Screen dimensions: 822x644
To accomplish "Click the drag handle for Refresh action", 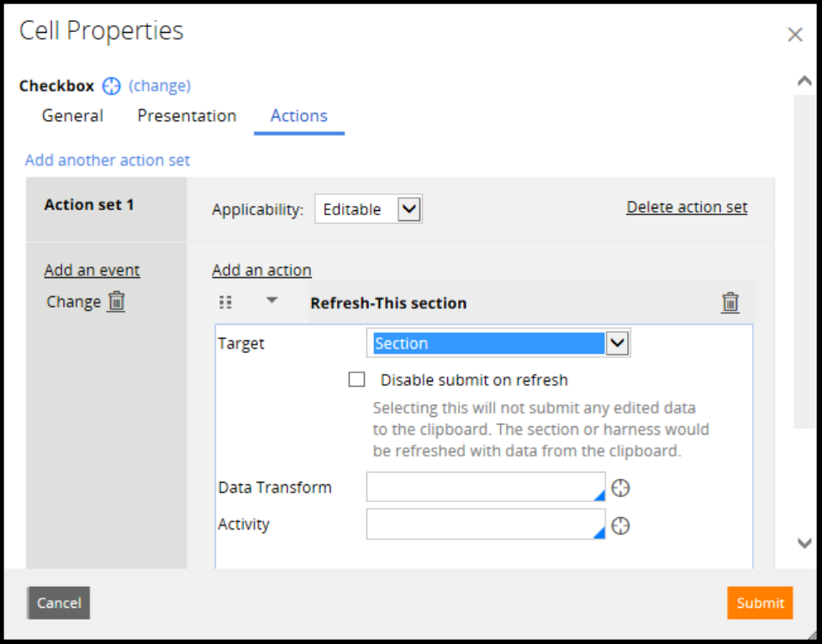I will [x=225, y=303].
